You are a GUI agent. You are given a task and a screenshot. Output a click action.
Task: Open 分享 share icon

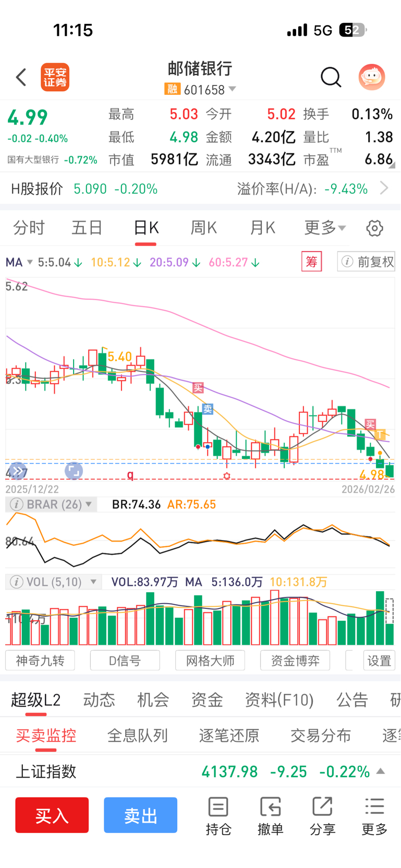click(322, 816)
